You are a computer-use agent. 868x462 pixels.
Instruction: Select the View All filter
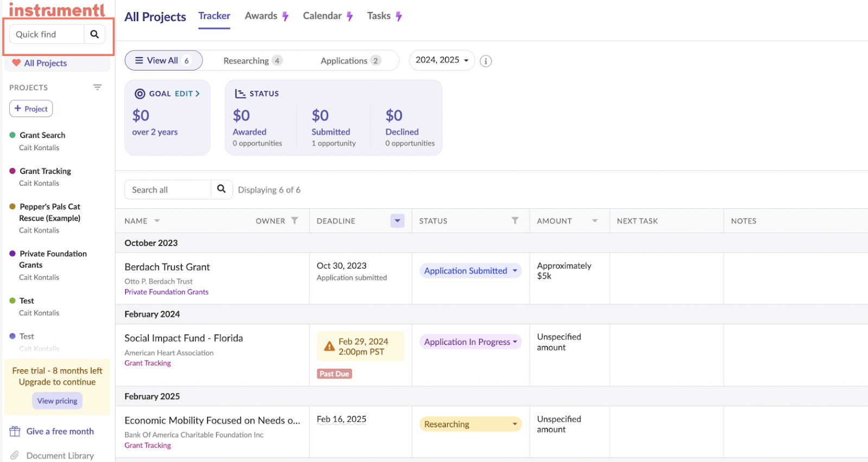click(x=164, y=60)
